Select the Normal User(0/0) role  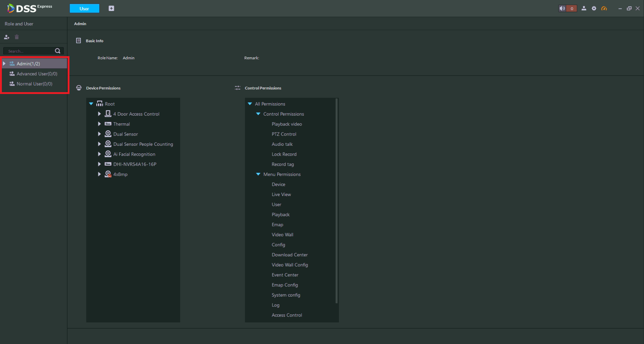coord(34,84)
